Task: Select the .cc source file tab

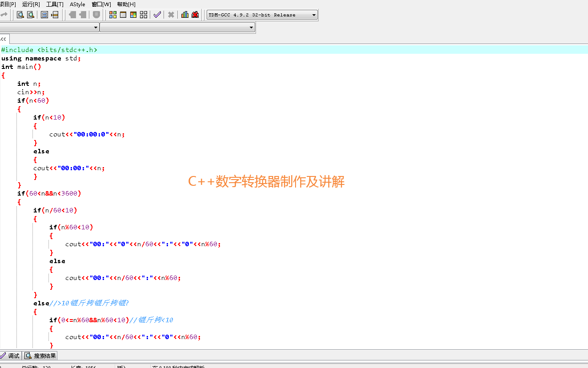Action: tap(4, 39)
